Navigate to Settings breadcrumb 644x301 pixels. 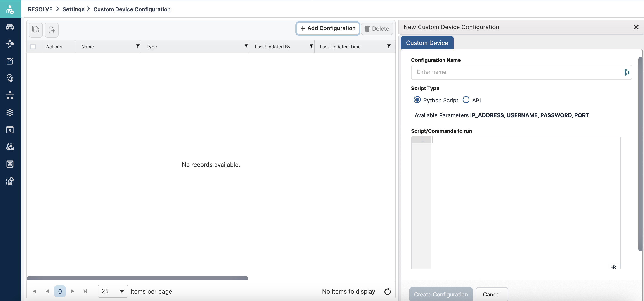pos(73,9)
